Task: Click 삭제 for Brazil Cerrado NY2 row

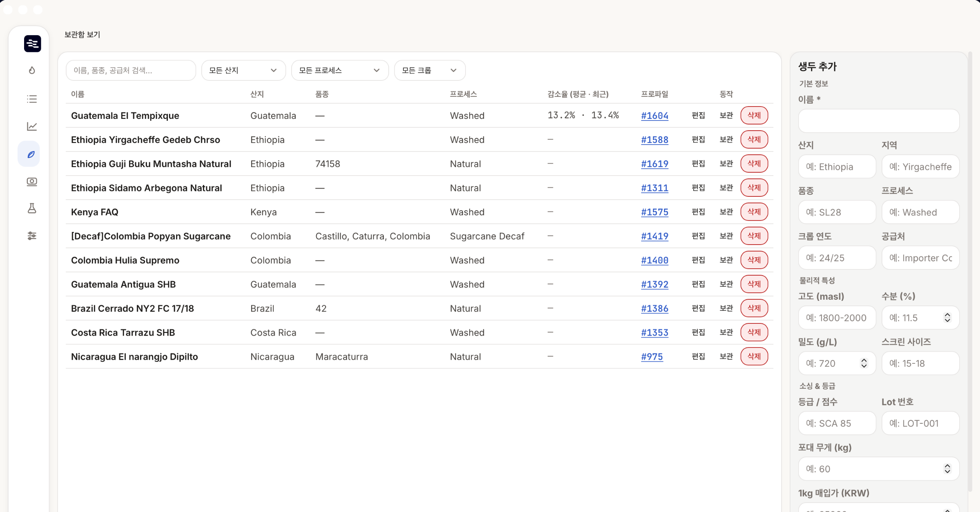Action: (x=754, y=308)
